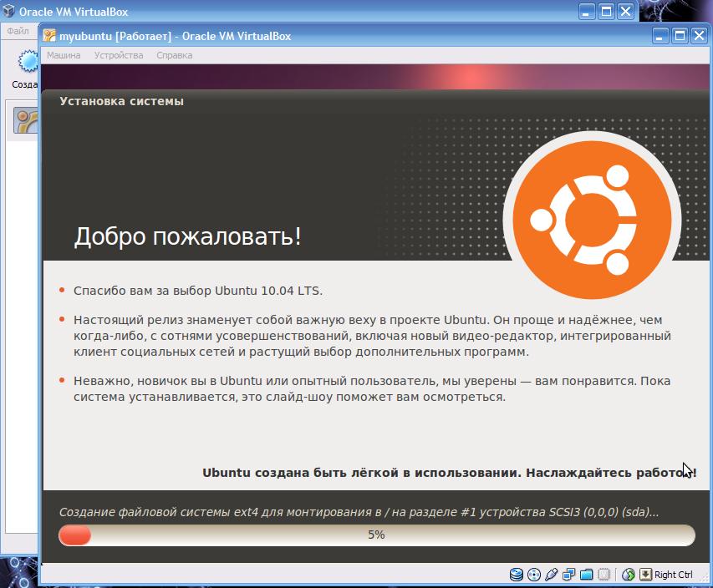Click the mouse integration status icon
This screenshot has height=588, width=713.
(629, 575)
